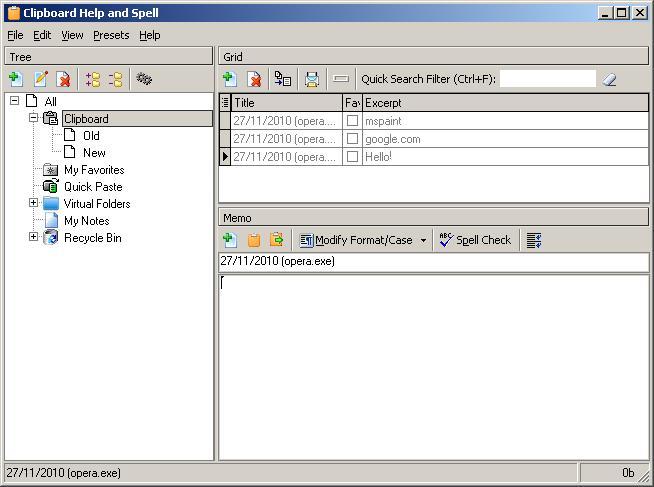Screen dimensions: 654x487
Task: Open My Favorites in the tree
Action: (94, 170)
